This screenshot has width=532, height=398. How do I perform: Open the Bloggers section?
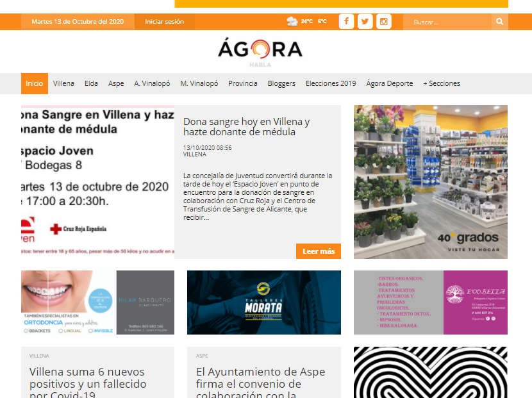tap(281, 83)
